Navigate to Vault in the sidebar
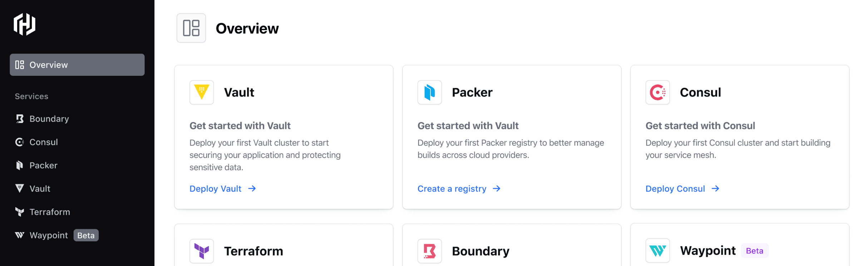The height and width of the screenshot is (266, 868). 40,188
